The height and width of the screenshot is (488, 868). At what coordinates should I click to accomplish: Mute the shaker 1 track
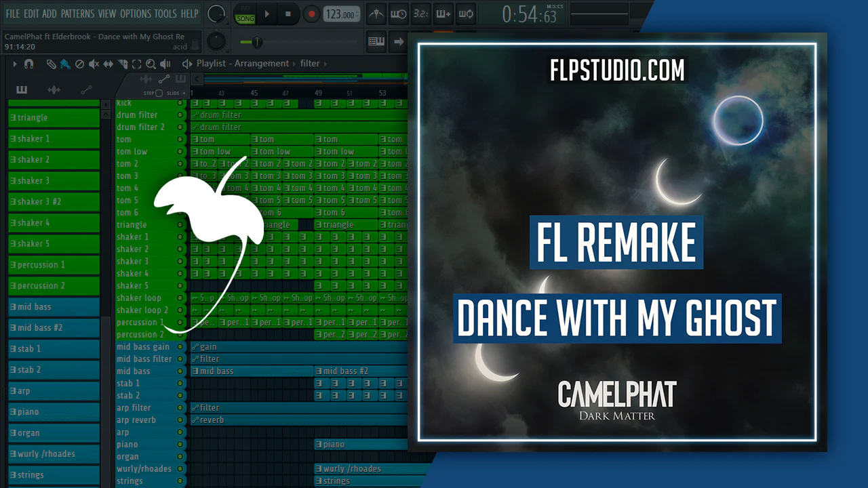(180, 237)
